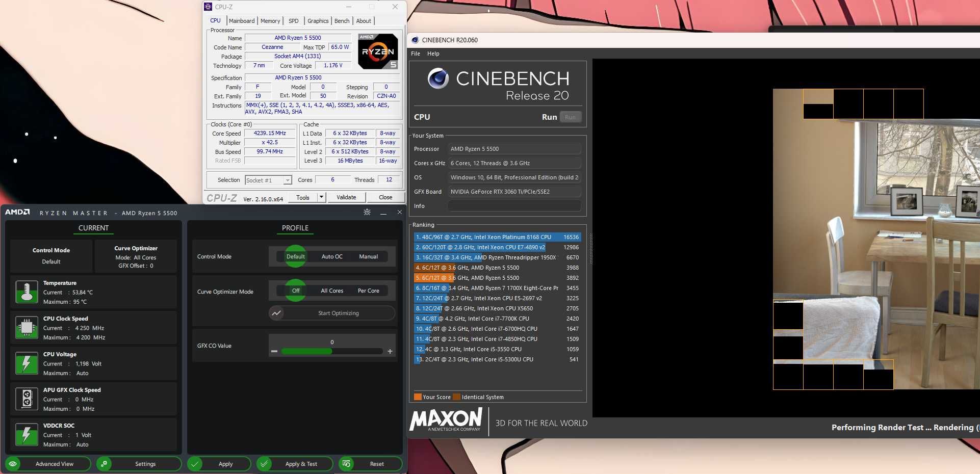Click the Advanced View button
The image size is (980, 474).
pyautogui.click(x=48, y=464)
